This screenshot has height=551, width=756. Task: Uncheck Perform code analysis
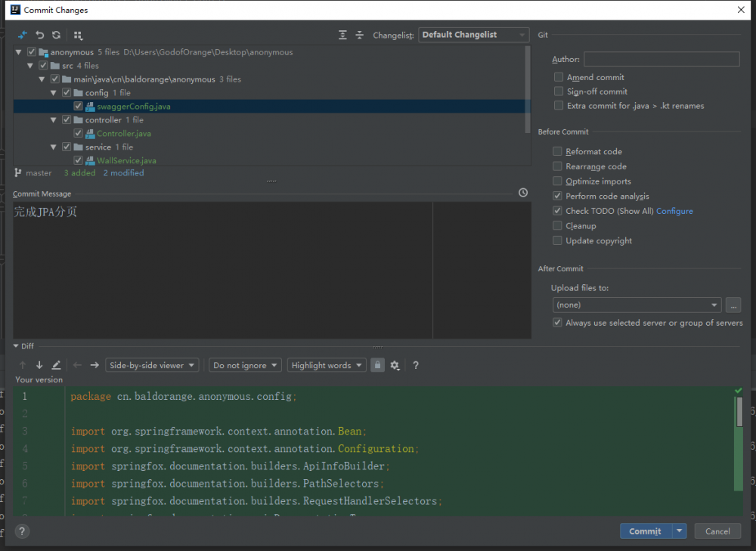(558, 196)
